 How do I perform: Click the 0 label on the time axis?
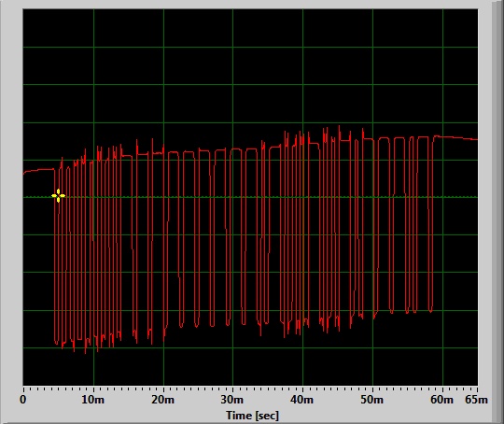click(x=23, y=400)
